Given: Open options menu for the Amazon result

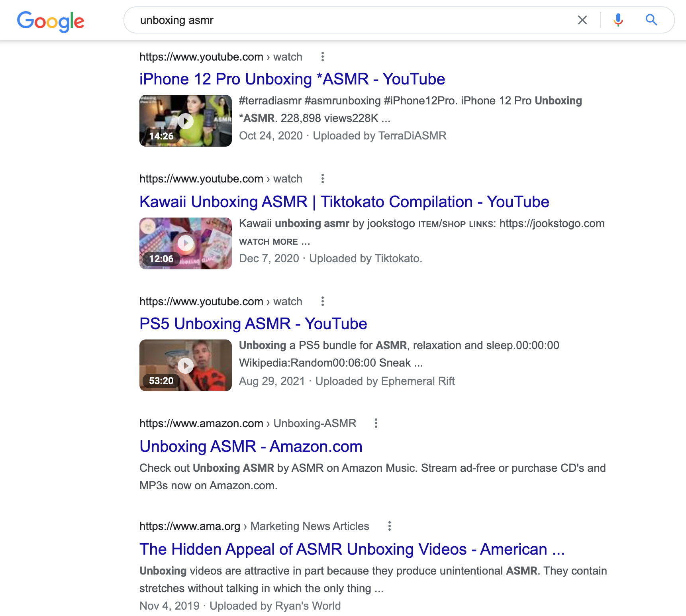Looking at the screenshot, I should coord(376,423).
